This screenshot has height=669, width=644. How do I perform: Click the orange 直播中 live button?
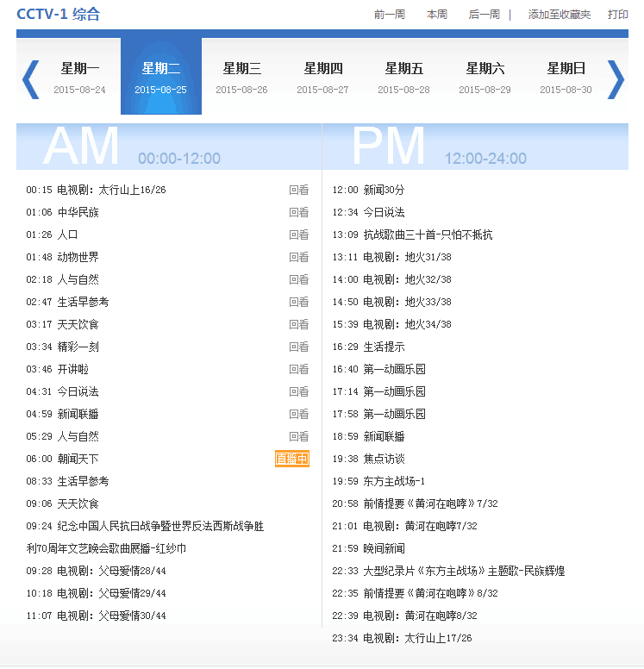[x=292, y=459]
